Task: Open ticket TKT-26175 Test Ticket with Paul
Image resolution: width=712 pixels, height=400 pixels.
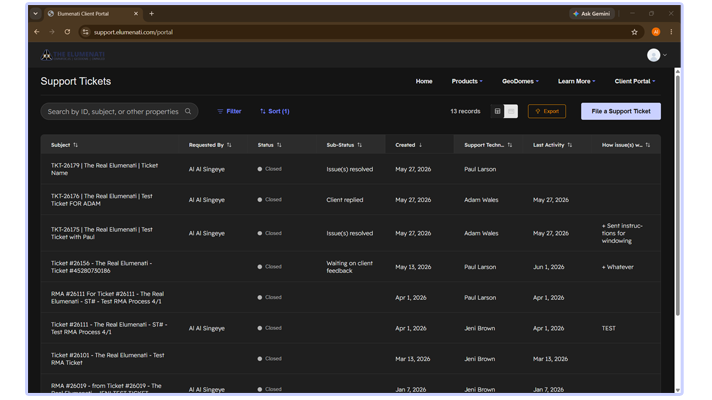Action: [x=102, y=233]
